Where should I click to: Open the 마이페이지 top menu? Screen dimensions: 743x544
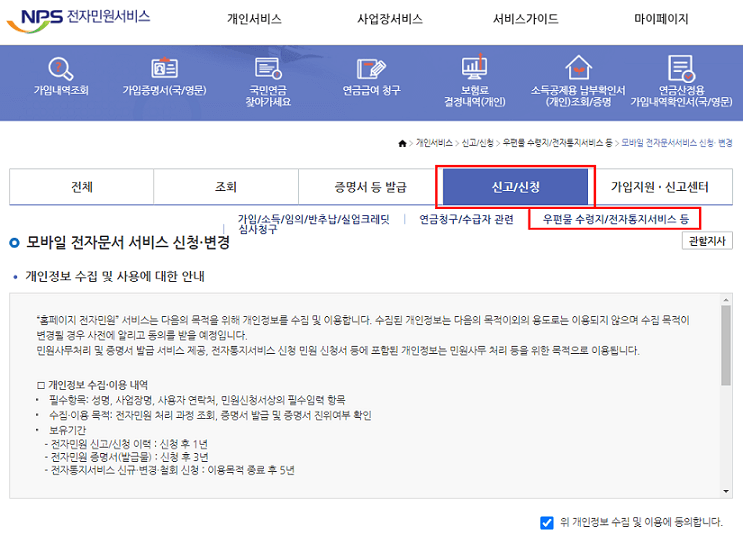pos(661,19)
